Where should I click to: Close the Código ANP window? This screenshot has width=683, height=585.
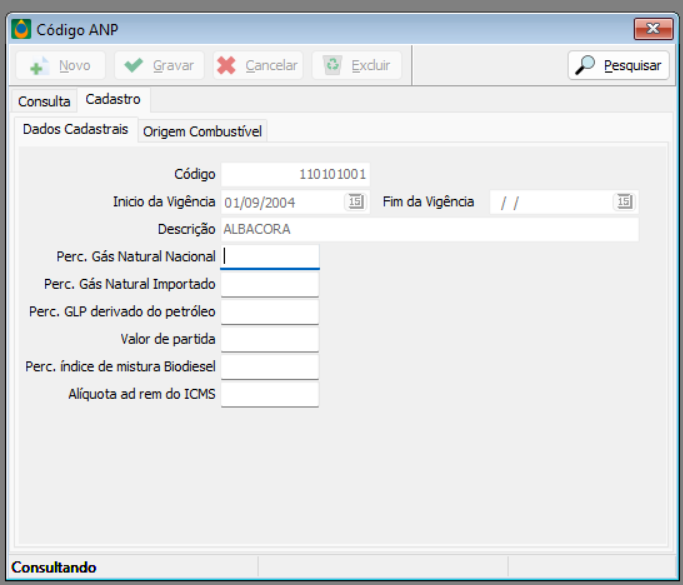click(x=653, y=29)
